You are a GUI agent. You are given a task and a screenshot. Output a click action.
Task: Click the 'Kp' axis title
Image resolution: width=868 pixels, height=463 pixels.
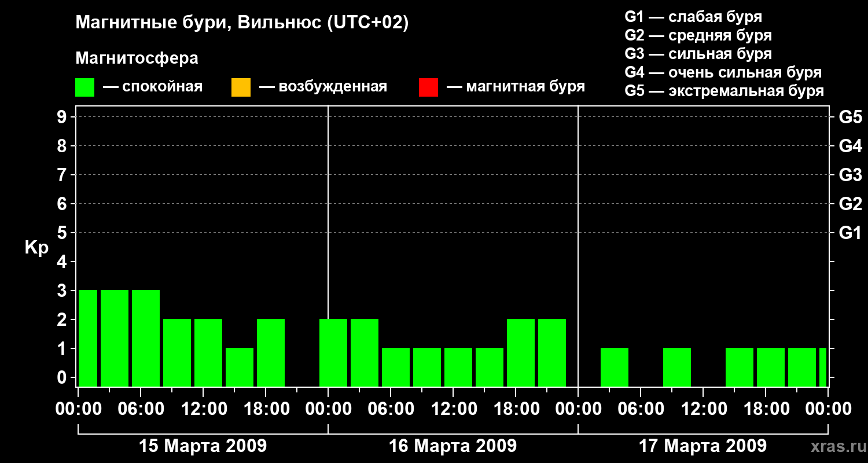[36, 248]
